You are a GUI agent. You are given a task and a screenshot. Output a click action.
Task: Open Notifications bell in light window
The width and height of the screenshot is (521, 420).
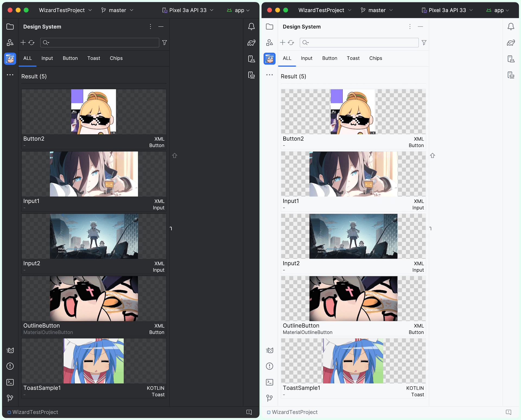(511, 27)
